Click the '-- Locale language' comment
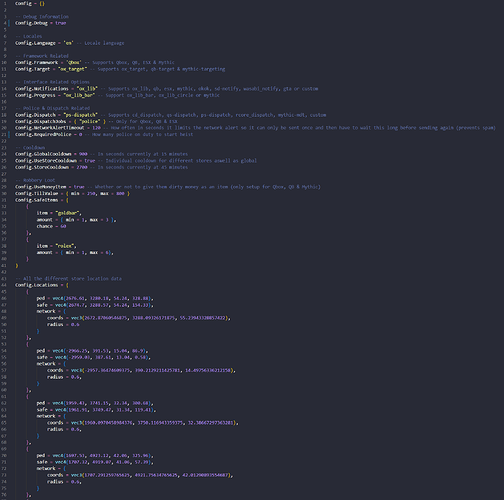 100,43
